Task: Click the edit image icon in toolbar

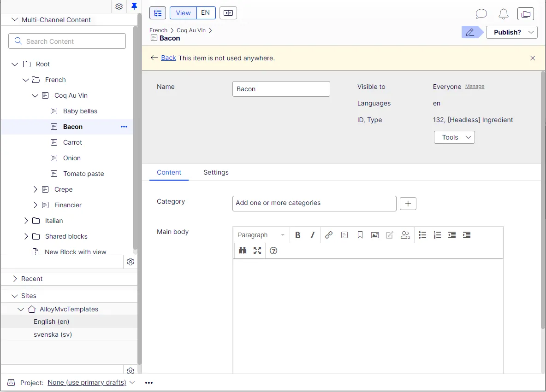Action: [390, 235]
